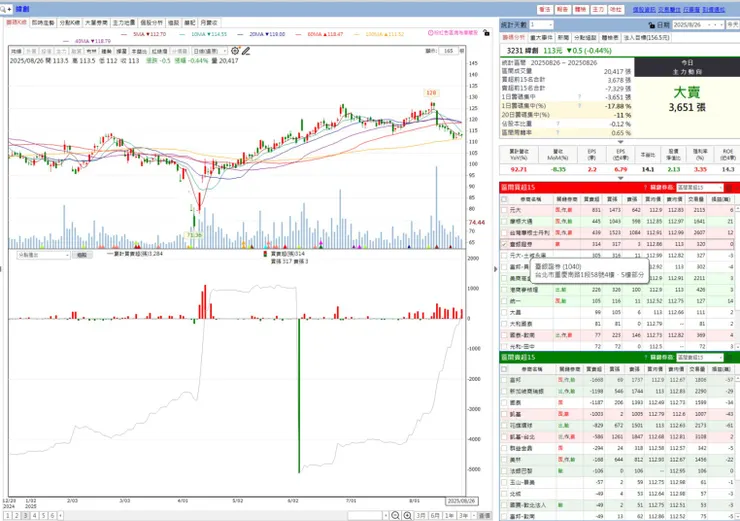Click help icon for 1日籌碼集中(%) row
This screenshot has height=521, width=740.
[x=580, y=106]
